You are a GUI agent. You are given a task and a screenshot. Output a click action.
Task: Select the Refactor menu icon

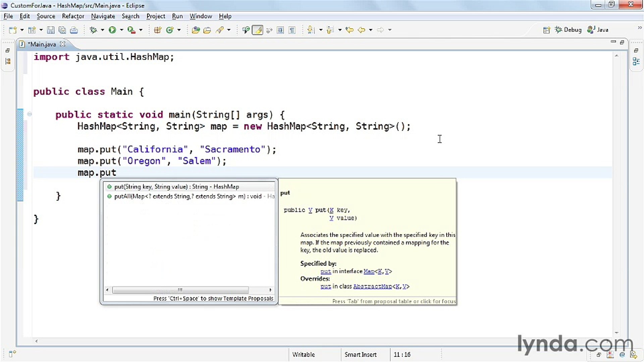click(x=73, y=16)
